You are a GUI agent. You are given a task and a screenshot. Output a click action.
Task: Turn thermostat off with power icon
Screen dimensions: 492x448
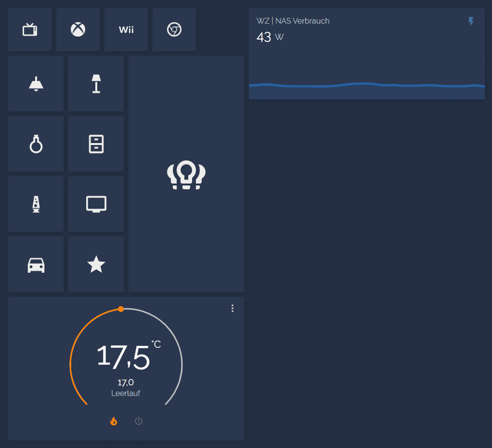(x=139, y=421)
